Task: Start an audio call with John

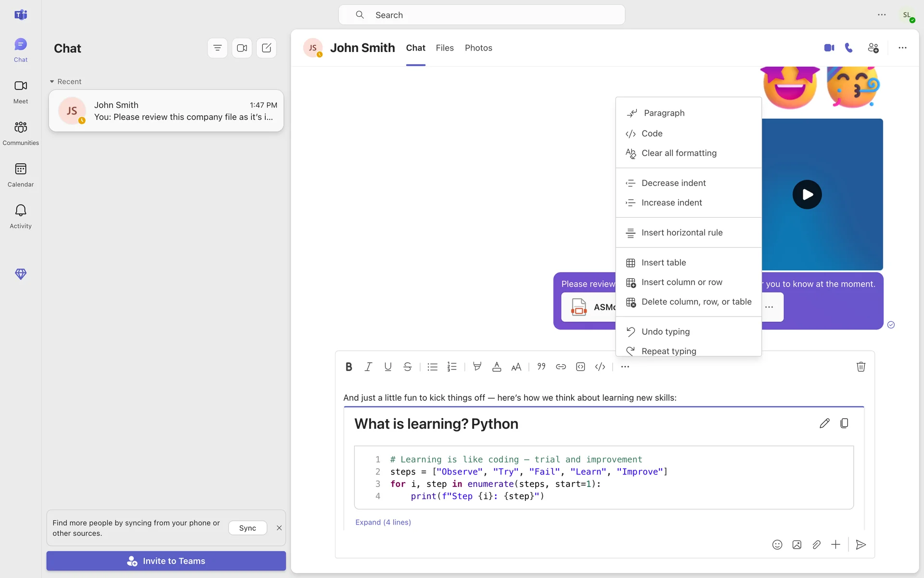Action: [x=849, y=48]
